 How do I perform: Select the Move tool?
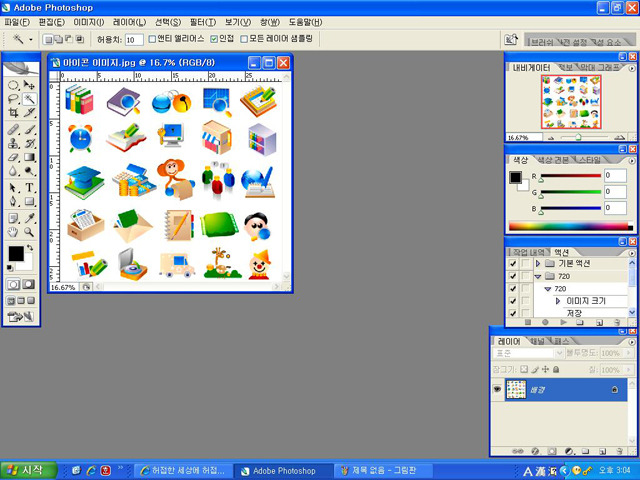29,85
